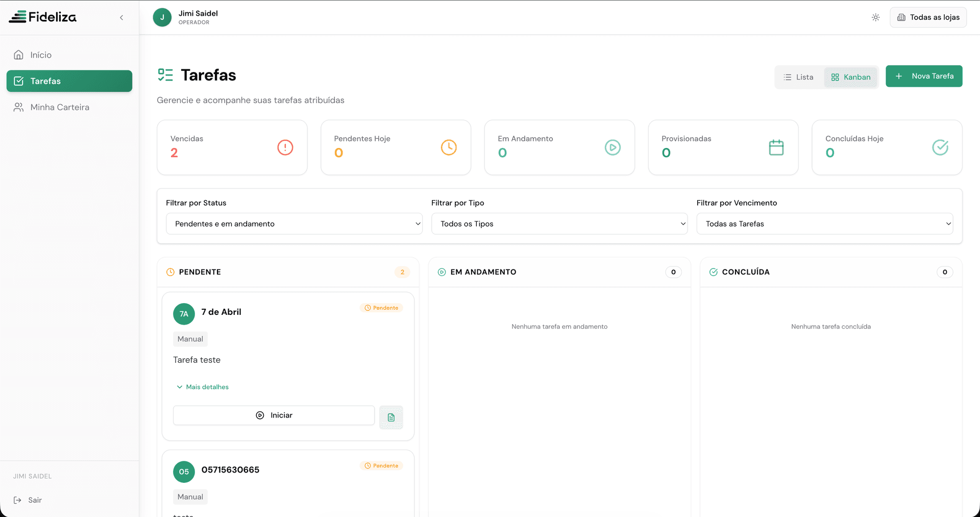Click the logout icon next to Sair
The height and width of the screenshot is (517, 980).
point(18,500)
